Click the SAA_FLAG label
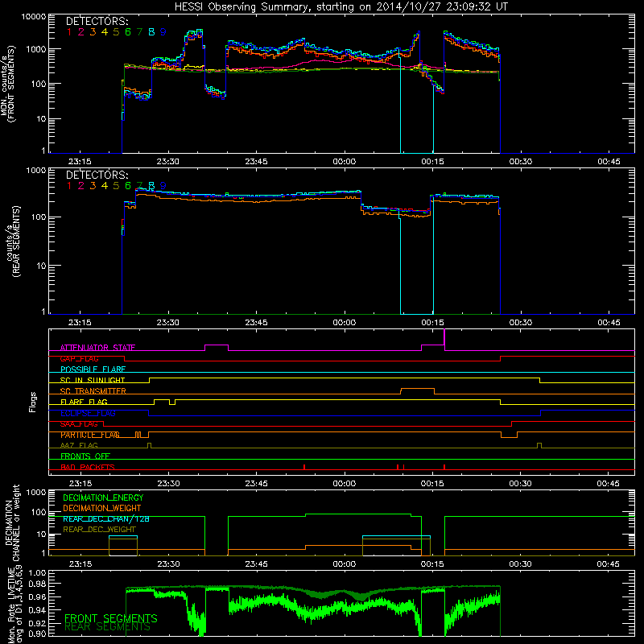 click(79, 424)
